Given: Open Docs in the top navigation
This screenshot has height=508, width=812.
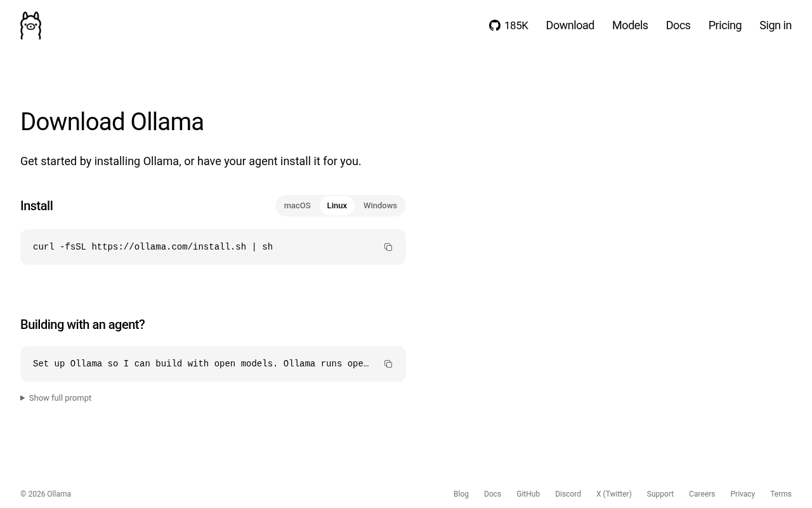Looking at the screenshot, I should (678, 25).
